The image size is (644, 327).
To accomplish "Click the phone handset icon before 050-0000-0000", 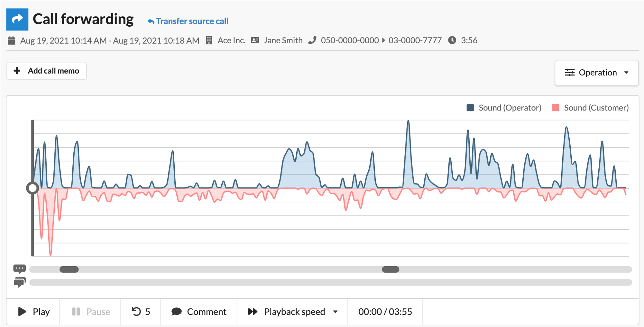I will [x=312, y=40].
